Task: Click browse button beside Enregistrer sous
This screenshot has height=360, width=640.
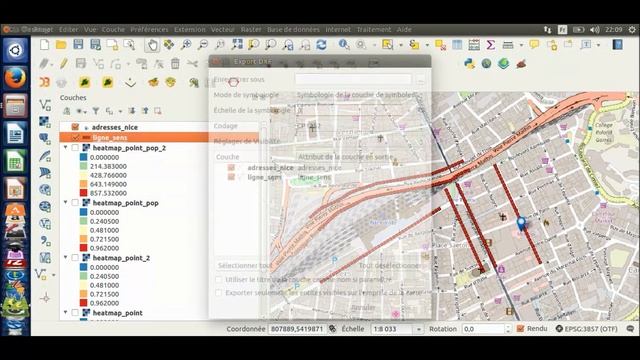Action: coord(420,80)
